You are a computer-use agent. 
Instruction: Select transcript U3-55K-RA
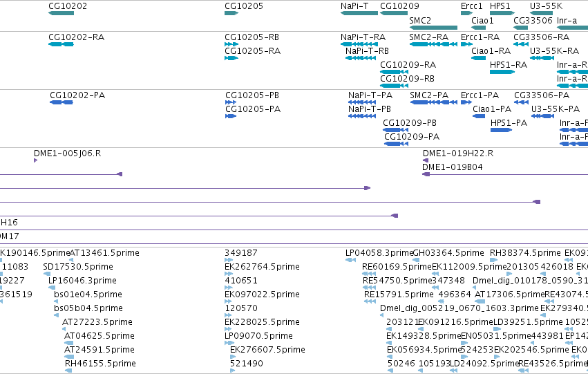[542, 58]
